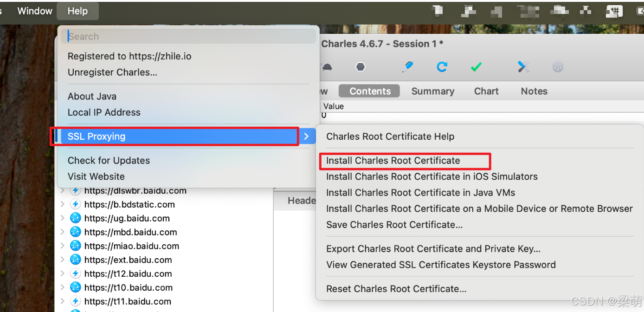This screenshot has width=644, height=312.
Task: Click the Value column header
Action: (x=334, y=106)
